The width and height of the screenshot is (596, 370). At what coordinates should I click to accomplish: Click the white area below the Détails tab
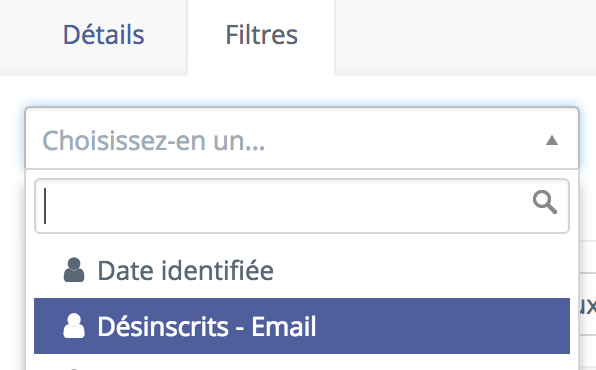(x=93, y=91)
